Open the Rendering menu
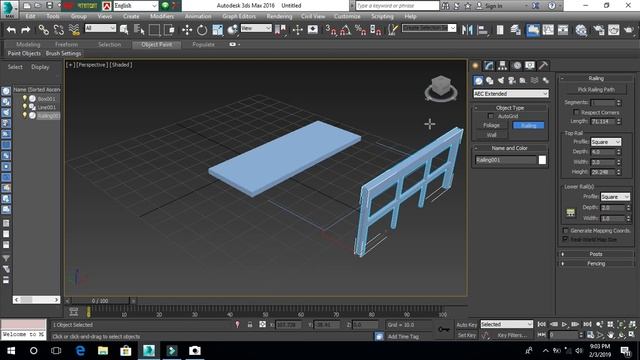This screenshot has height=360, width=640. (x=279, y=16)
